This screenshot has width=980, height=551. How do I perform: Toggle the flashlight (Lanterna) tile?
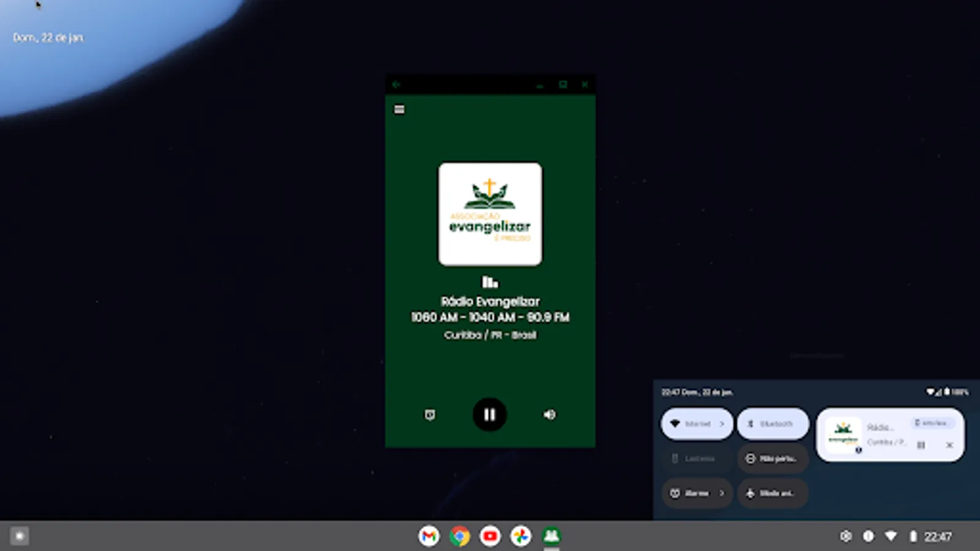tap(696, 459)
